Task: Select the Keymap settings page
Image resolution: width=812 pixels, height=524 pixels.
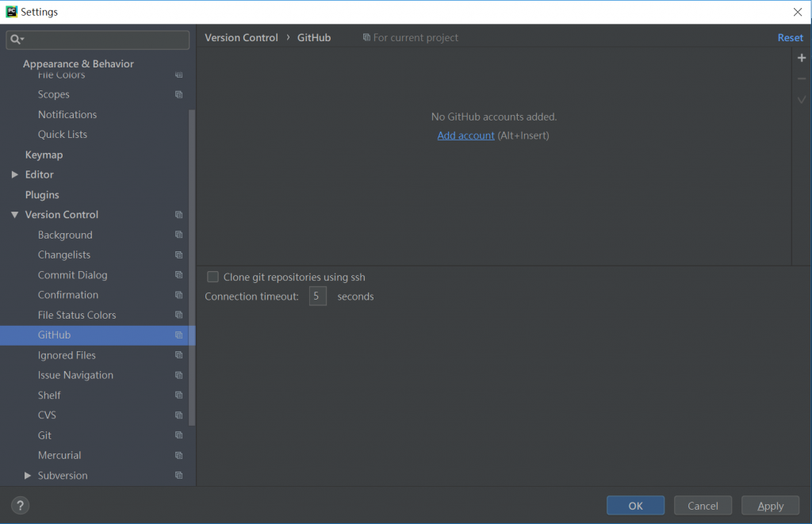Action: 44,155
